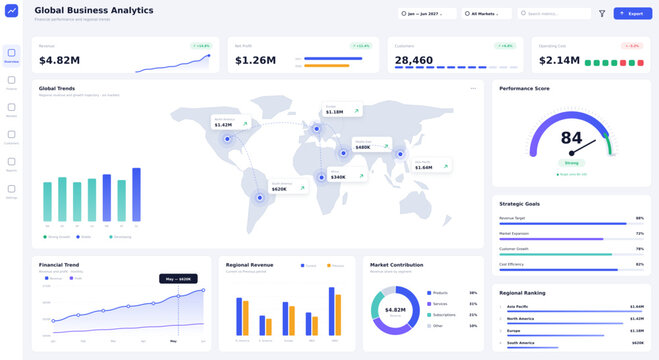
Task: Click the Search metrics input field
Action: click(x=554, y=13)
